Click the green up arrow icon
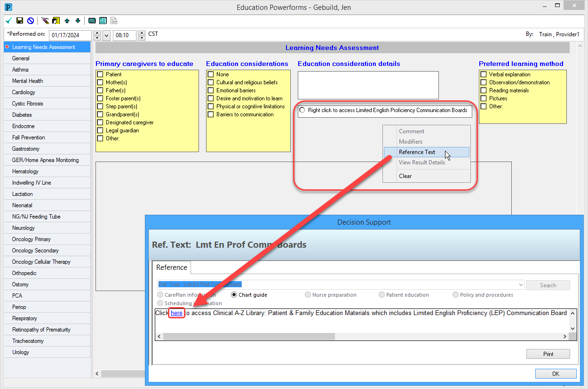Screen dimensions: 588x389 click(67, 21)
